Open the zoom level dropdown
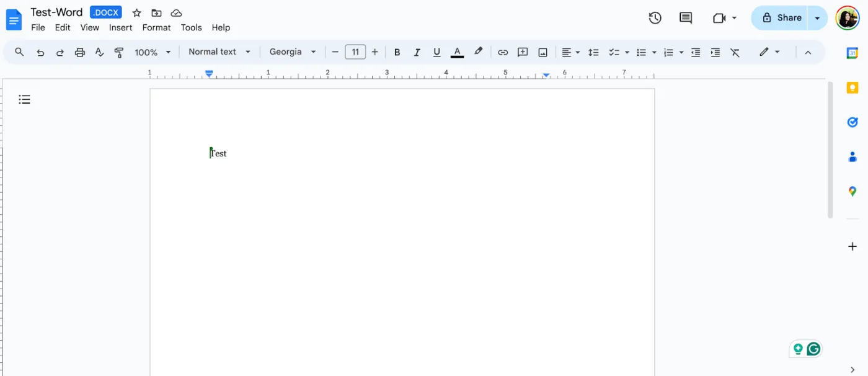The width and height of the screenshot is (868, 376). 151,52
